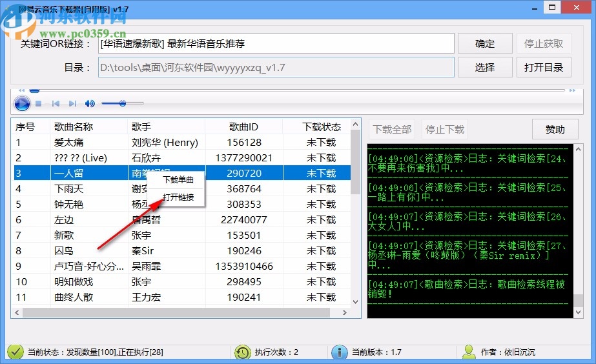The image size is (596, 364).
Task: Select the song row 囚鸟
Action: click(x=182, y=251)
